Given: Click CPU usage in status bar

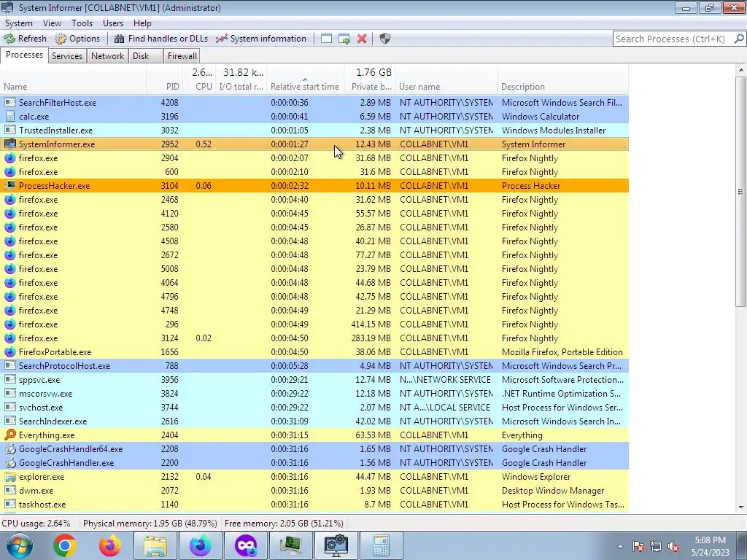Looking at the screenshot, I should (36, 523).
